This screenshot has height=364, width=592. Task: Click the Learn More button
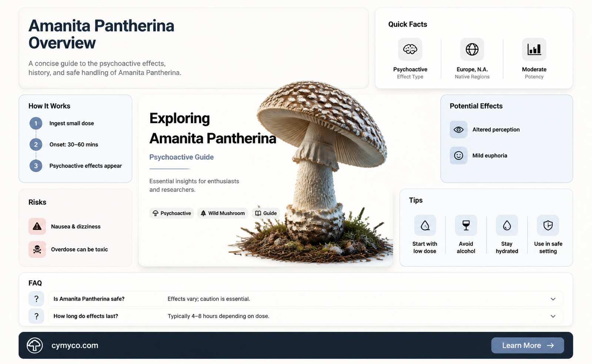(528, 346)
